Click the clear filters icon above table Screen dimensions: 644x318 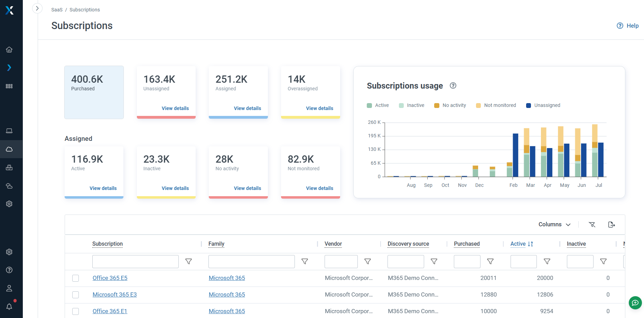(x=592, y=225)
